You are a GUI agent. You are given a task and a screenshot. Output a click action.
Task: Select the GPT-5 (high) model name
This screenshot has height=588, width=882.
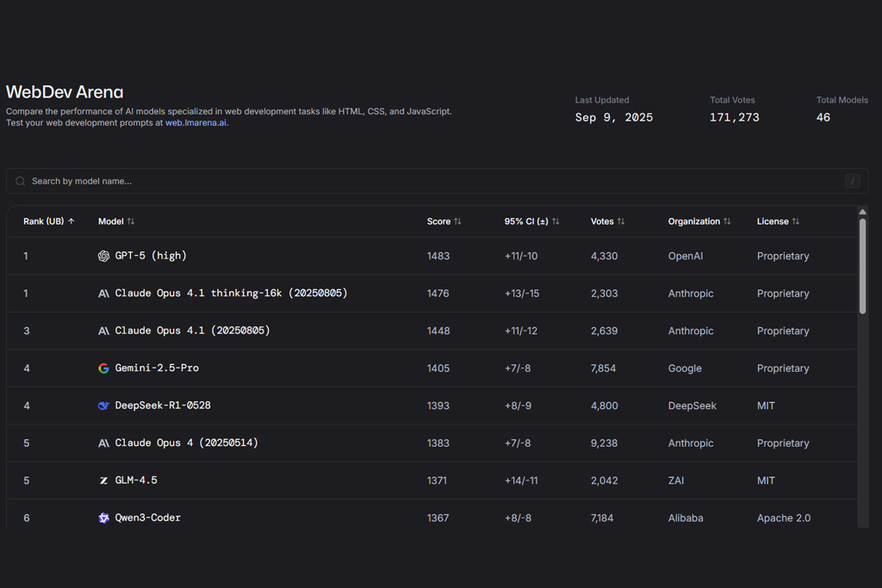click(151, 256)
